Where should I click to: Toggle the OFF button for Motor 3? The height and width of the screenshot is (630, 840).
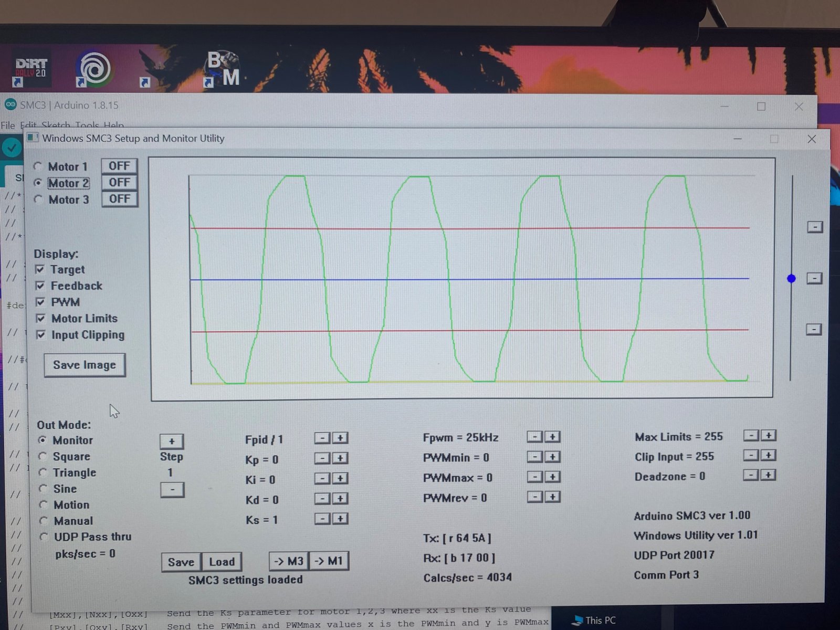(119, 199)
